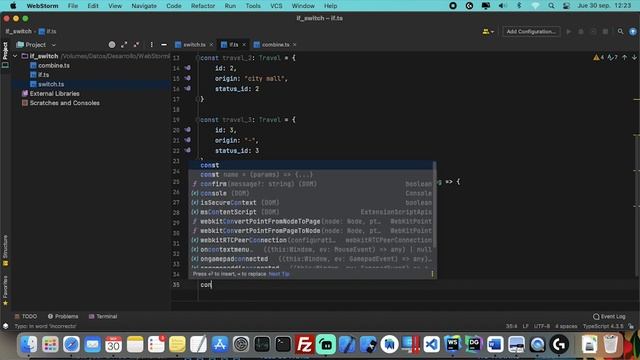
Task: Open Safari from the dock
Action: pos(71,344)
